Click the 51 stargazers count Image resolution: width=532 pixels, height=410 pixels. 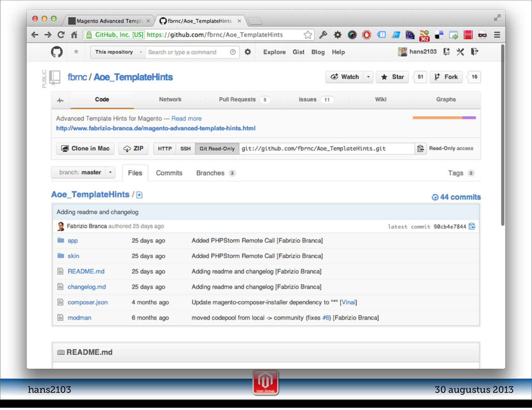[x=421, y=77]
